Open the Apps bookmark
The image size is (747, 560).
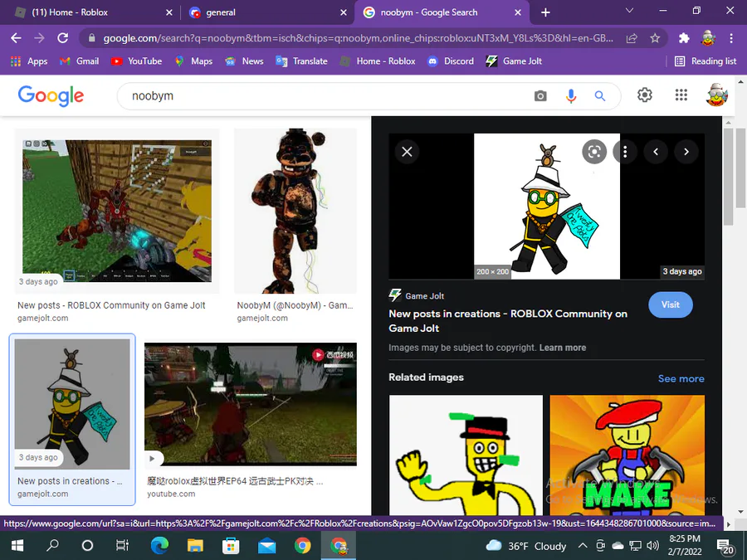29,61
